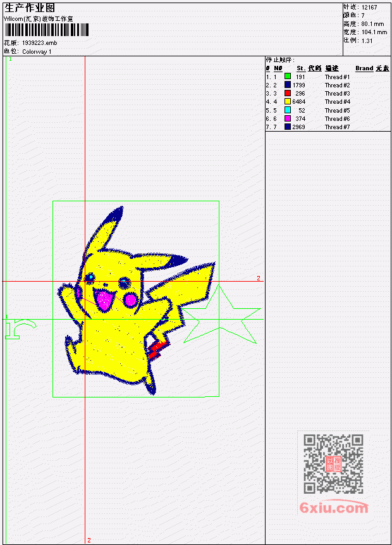
Task: Click the 'Thread #3' description text
Action: (337, 94)
